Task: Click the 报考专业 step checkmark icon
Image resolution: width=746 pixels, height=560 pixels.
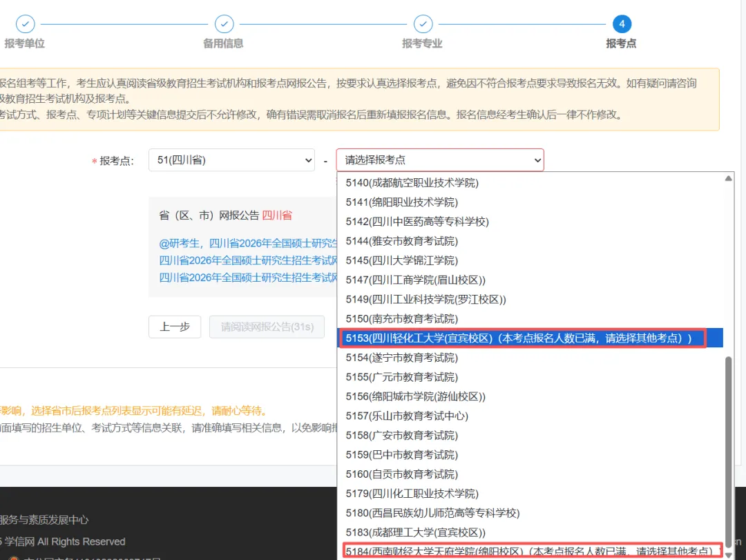Action: point(423,24)
